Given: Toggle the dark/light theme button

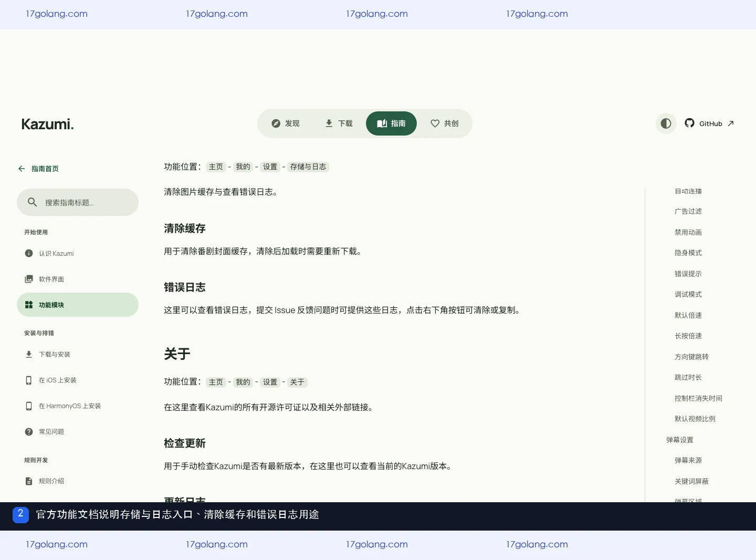Looking at the screenshot, I should tap(666, 123).
